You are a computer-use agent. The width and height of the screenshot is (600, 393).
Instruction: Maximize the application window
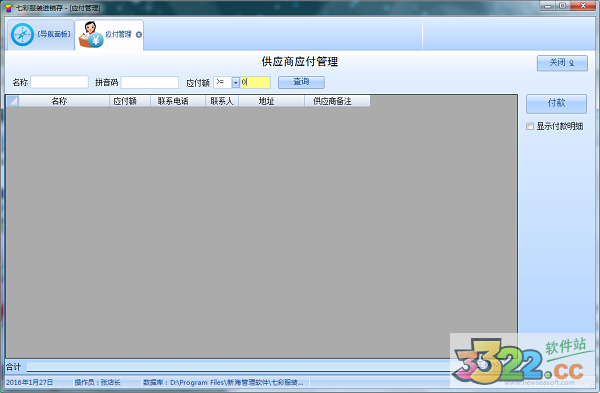562,6
